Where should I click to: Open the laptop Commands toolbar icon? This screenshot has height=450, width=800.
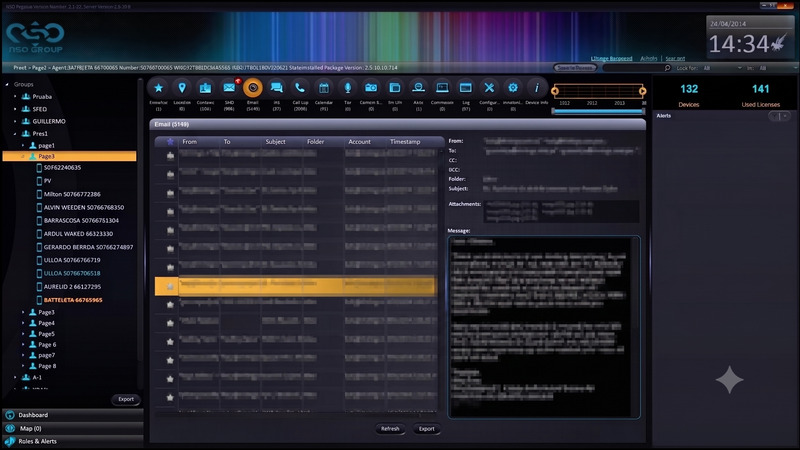pos(442,88)
